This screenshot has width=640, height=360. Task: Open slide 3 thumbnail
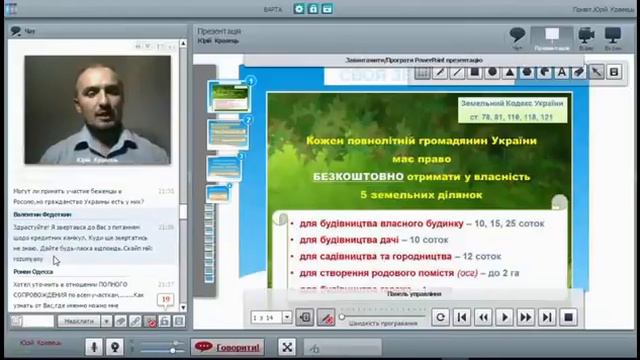coord(224,168)
